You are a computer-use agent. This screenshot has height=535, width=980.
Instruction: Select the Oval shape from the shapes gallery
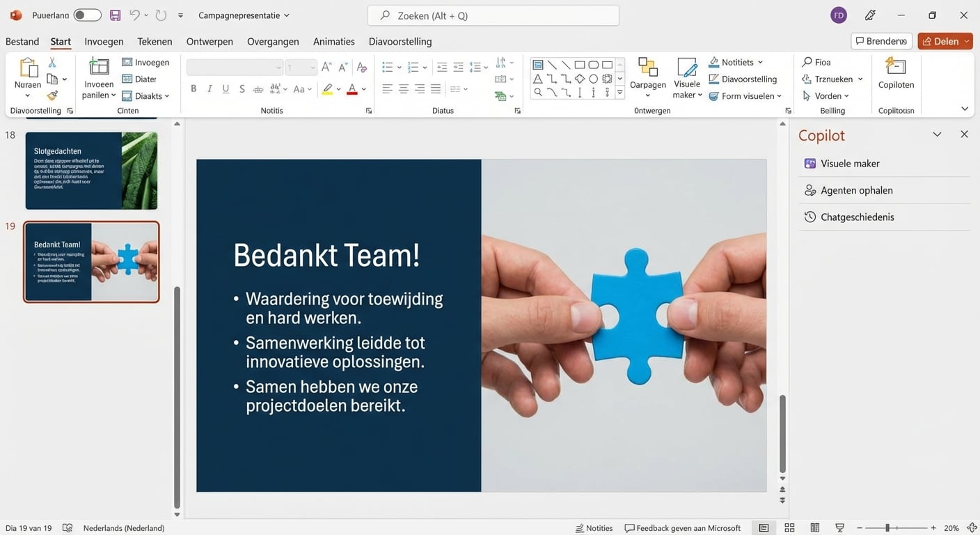coord(593,79)
